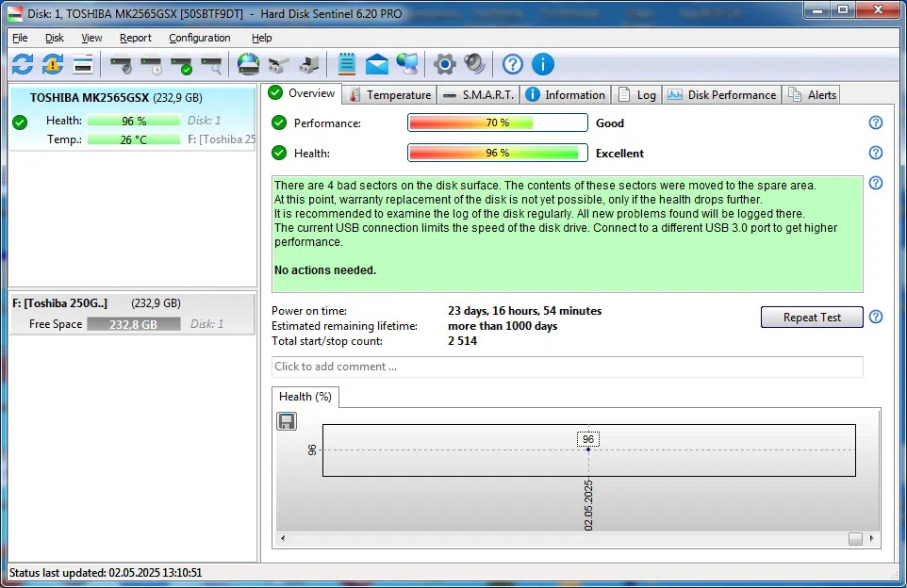Click the gray disk drives toolbar icon
This screenshot has height=588, width=907.
click(x=278, y=65)
